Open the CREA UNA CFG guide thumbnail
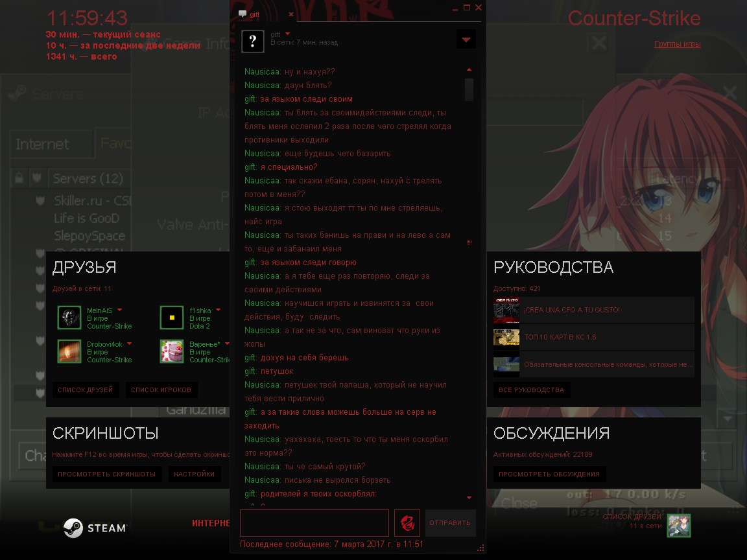 point(506,310)
